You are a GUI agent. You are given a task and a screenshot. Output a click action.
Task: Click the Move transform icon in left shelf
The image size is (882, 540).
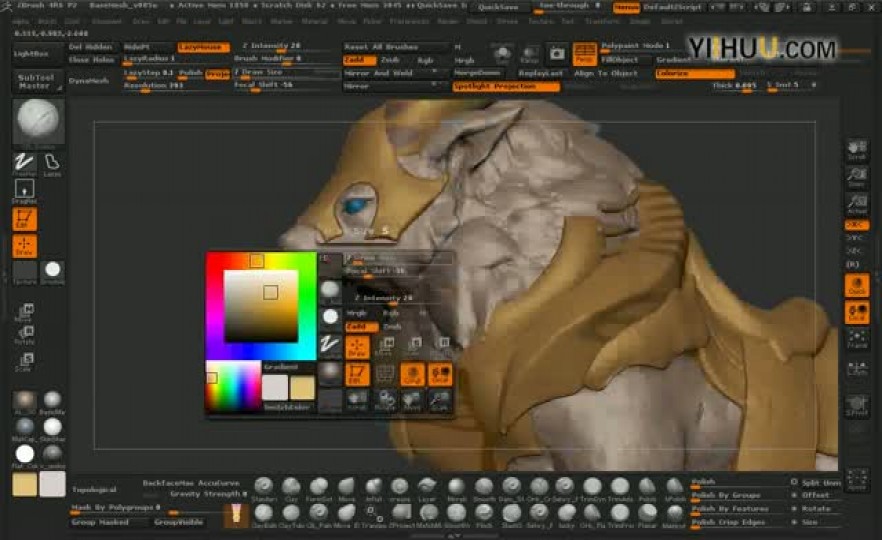[25, 312]
